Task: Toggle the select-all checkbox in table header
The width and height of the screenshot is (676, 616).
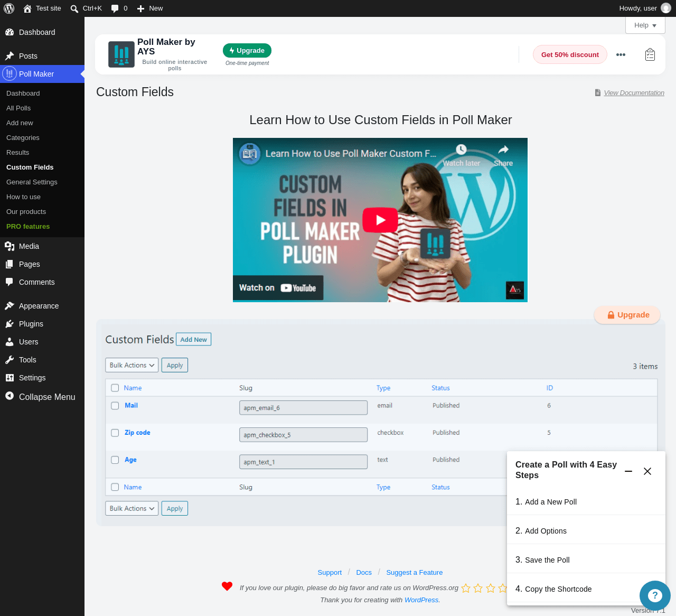Action: coord(115,388)
